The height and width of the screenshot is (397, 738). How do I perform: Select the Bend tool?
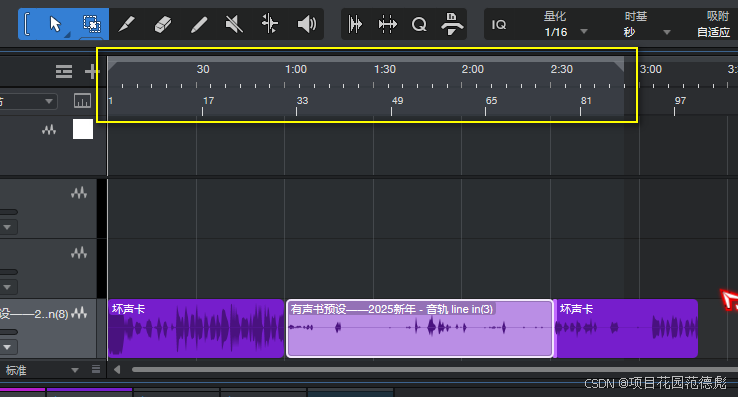coord(270,24)
